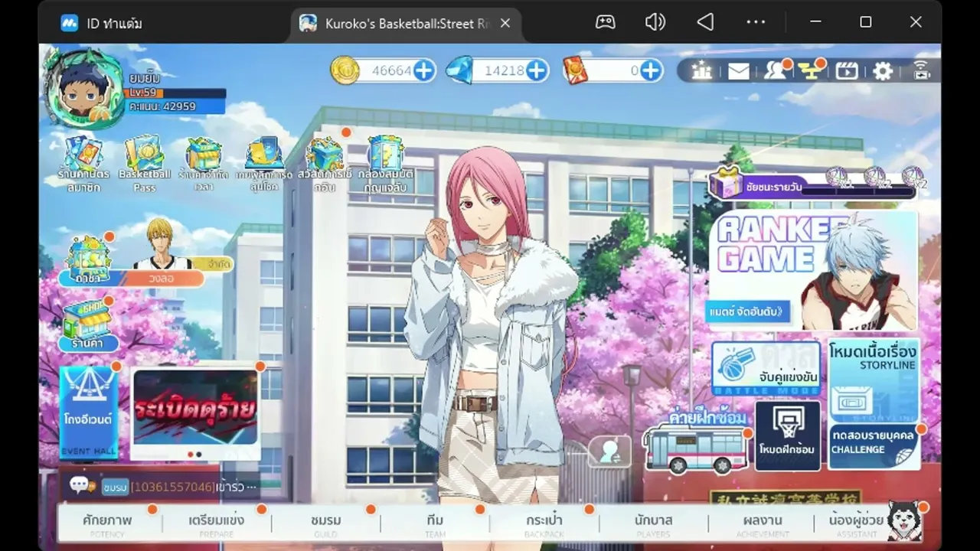Viewport: 980px width, 551px height.
Task: Open ทดสอบรายบุคคล Challenge mode
Action: [874, 447]
